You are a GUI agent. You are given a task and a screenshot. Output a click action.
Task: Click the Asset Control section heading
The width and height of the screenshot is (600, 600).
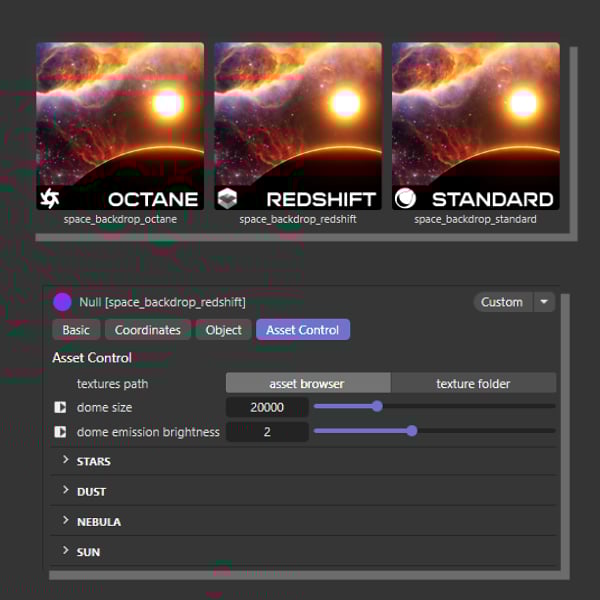click(92, 358)
